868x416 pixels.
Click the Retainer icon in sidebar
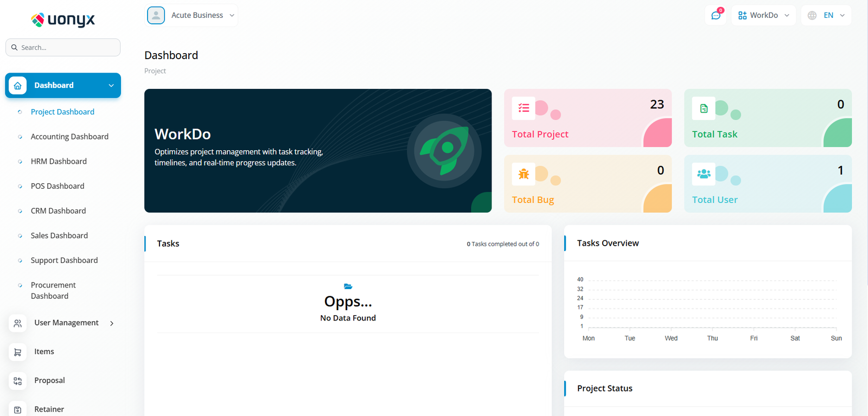point(18,409)
